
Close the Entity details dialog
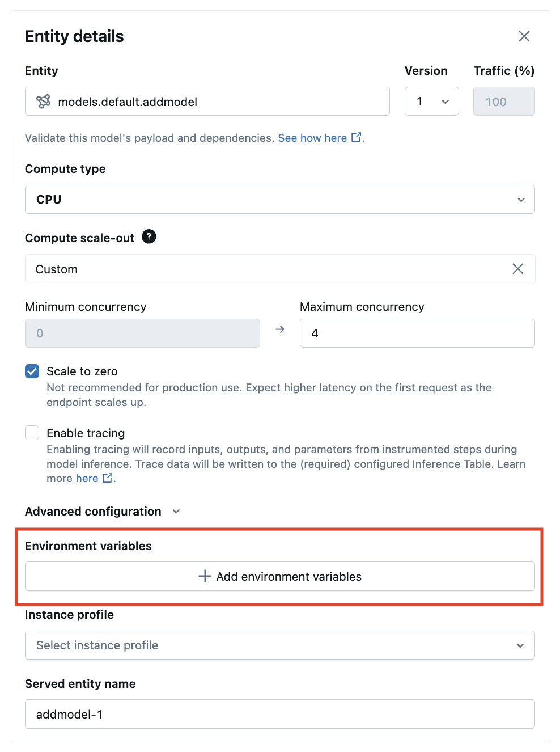(x=524, y=36)
